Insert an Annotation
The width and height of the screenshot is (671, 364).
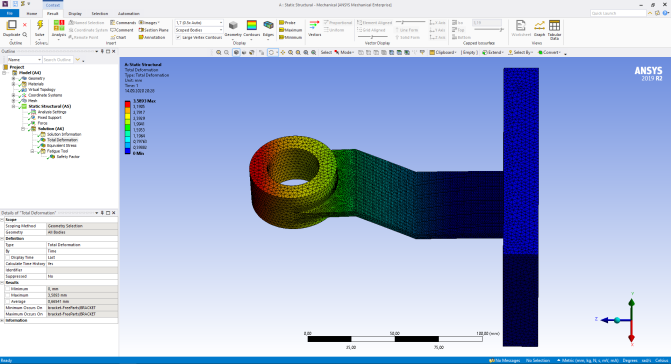click(151, 38)
